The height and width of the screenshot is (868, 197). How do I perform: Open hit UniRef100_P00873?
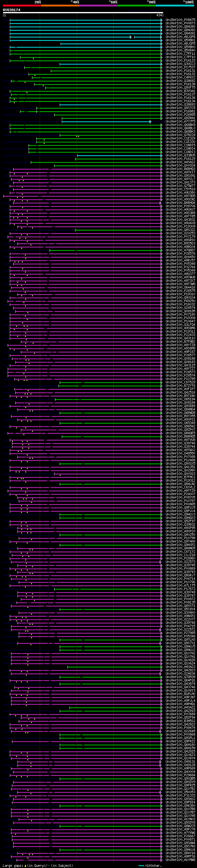click(180, 23)
